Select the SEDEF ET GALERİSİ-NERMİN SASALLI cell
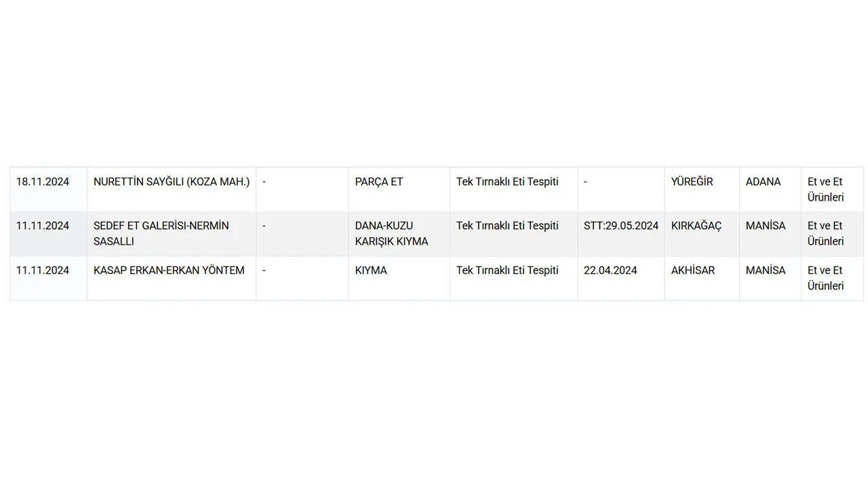 (161, 233)
